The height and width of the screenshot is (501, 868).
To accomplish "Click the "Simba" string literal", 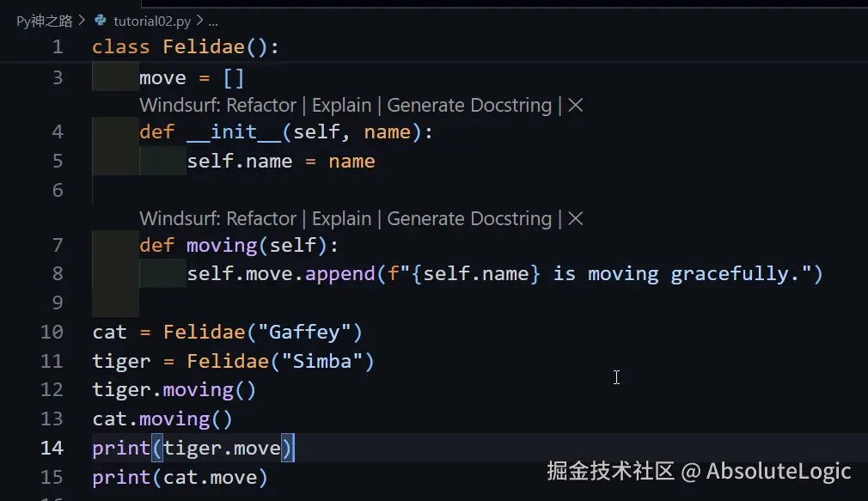I will (x=321, y=362).
